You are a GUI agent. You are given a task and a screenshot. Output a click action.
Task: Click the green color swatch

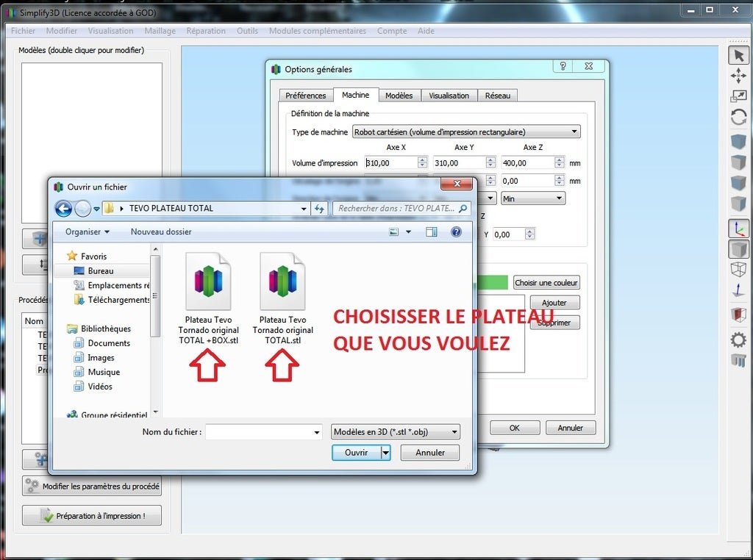coord(492,283)
